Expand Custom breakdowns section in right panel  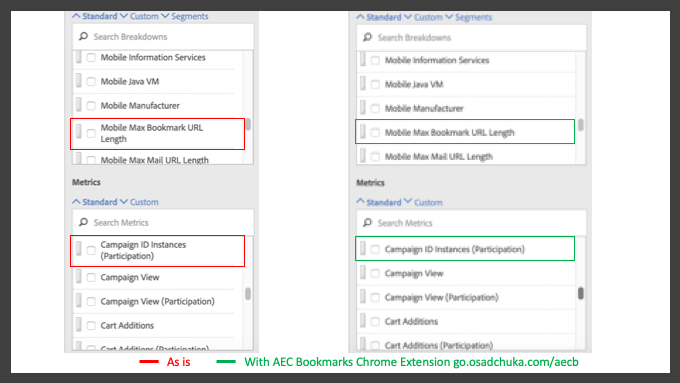pyautogui.click(x=423, y=17)
